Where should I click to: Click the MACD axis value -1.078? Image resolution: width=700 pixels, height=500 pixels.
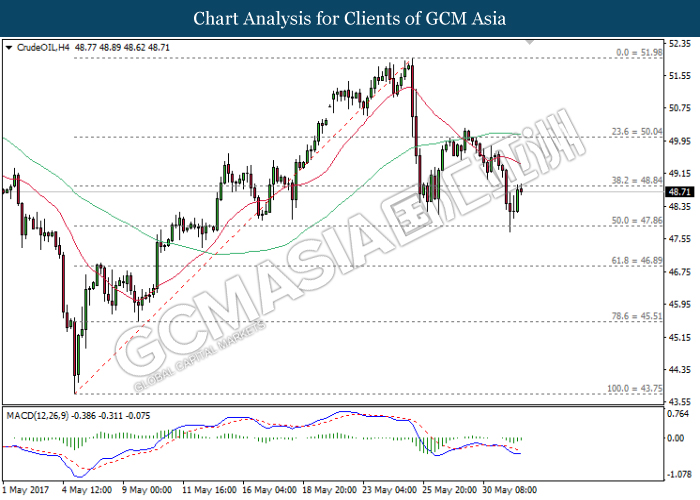(678, 474)
